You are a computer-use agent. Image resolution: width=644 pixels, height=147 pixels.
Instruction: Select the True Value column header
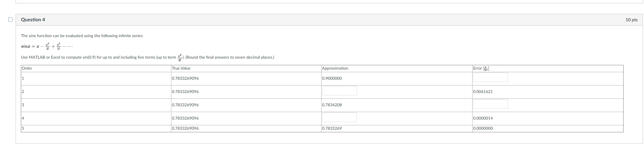(181, 68)
